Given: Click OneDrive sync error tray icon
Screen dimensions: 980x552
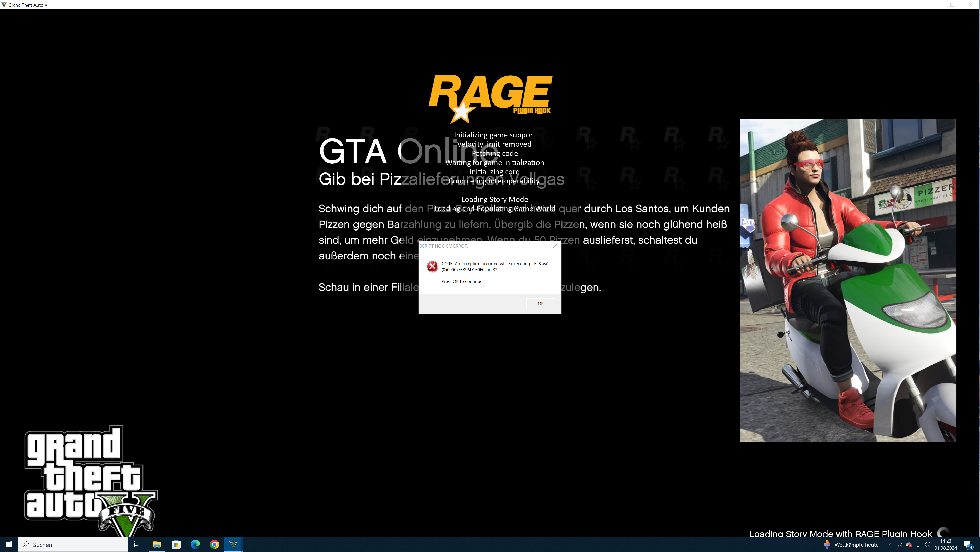Looking at the screenshot, I should (909, 545).
